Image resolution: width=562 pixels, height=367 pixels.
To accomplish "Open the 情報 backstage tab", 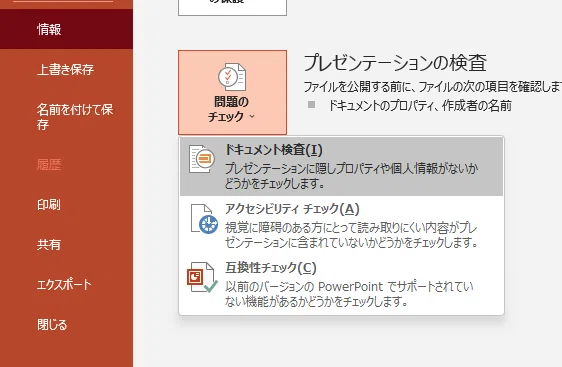I will pos(66,29).
